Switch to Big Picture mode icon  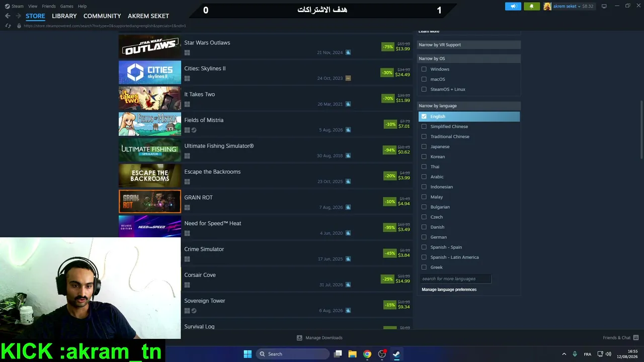(x=604, y=6)
